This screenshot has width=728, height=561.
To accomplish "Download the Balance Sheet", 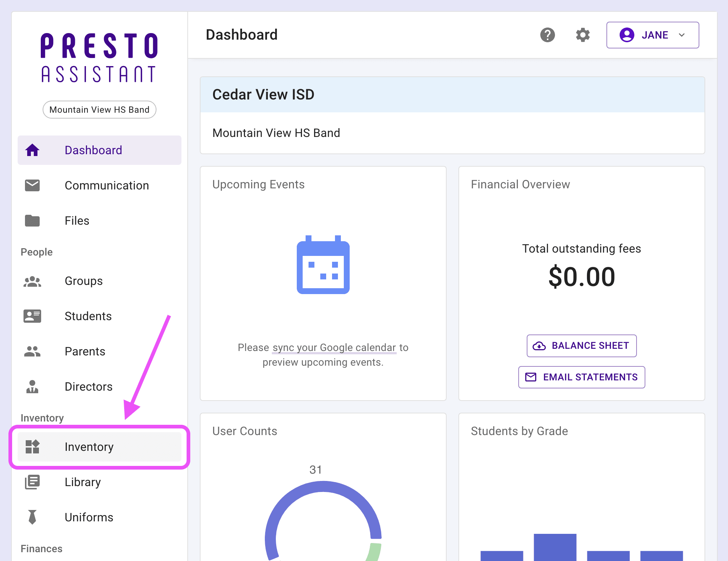I will coord(581,345).
